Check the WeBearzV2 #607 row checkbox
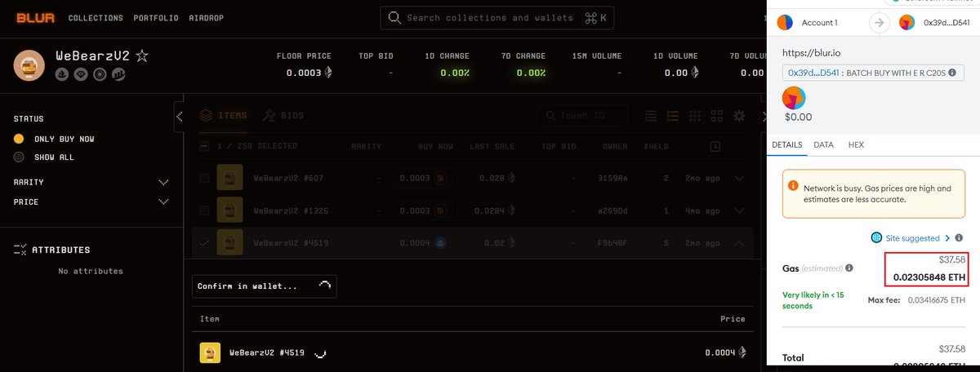The image size is (980, 372). point(204,178)
